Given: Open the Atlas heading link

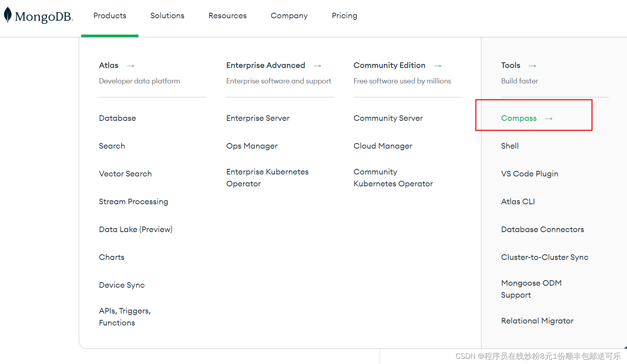Looking at the screenshot, I should pyautogui.click(x=109, y=65).
